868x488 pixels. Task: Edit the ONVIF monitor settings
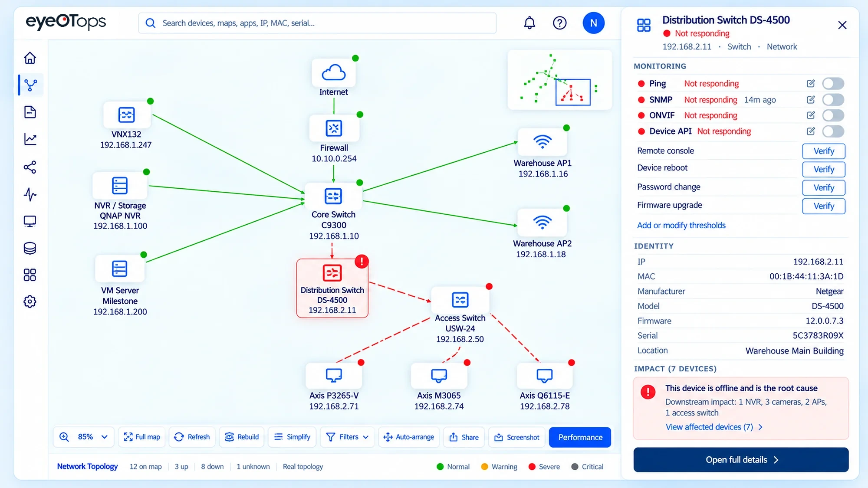point(810,115)
